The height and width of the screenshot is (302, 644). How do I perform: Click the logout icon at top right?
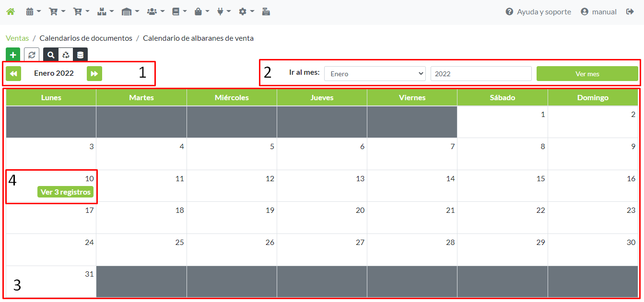[x=630, y=12]
